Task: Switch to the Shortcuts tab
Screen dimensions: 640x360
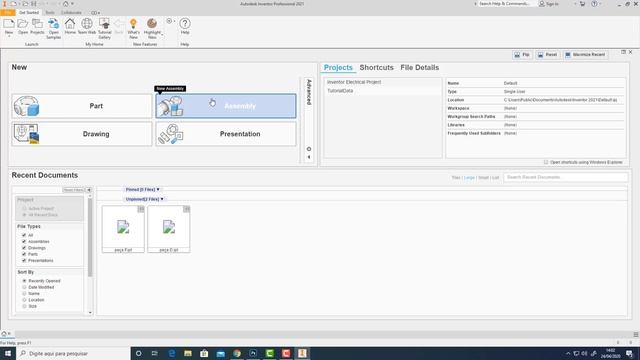Action: tap(376, 68)
